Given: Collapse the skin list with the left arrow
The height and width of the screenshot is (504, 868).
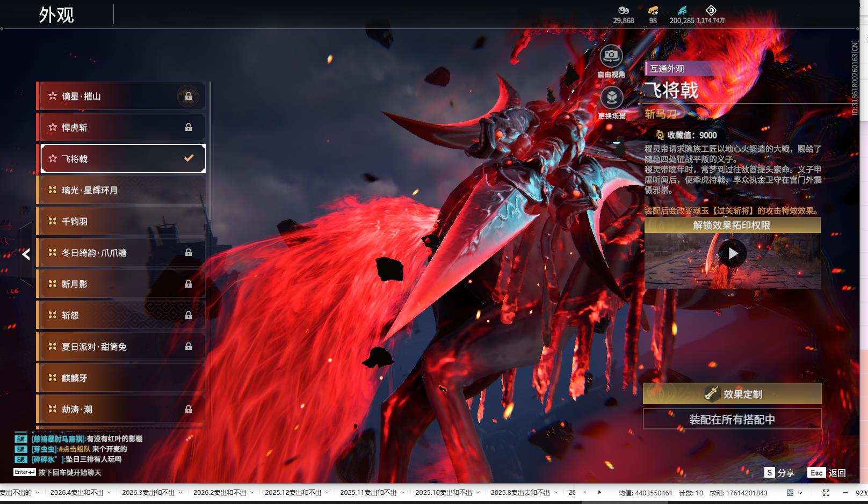Looking at the screenshot, I should [26, 254].
